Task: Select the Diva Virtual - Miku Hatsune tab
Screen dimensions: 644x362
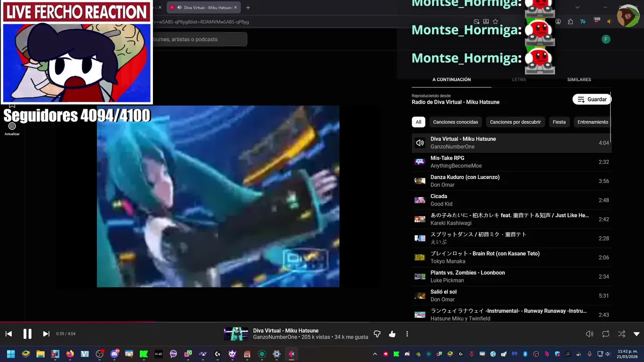Action: coord(204,8)
